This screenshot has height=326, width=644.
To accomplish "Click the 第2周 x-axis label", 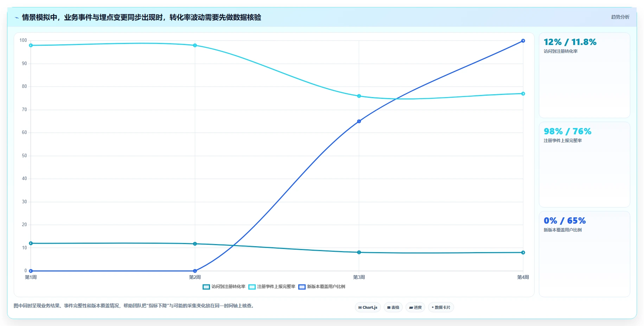I will point(195,277).
